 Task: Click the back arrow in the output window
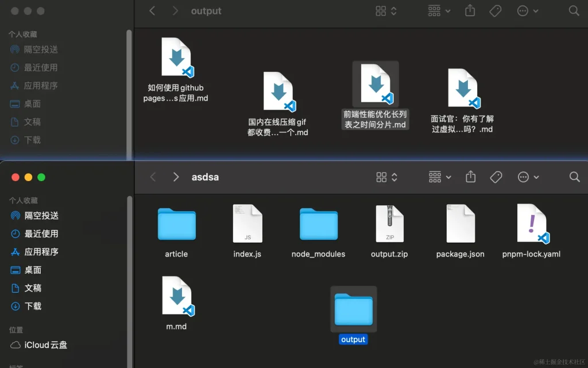152,10
